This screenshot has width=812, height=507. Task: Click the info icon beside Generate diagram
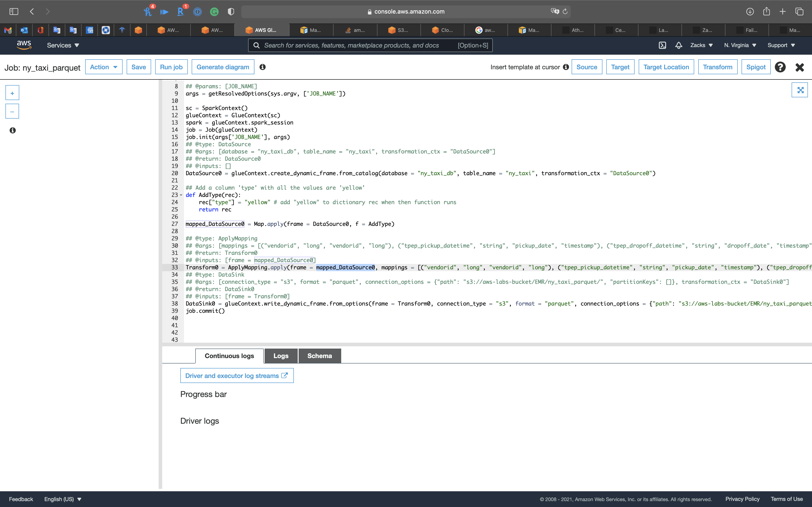tap(262, 67)
